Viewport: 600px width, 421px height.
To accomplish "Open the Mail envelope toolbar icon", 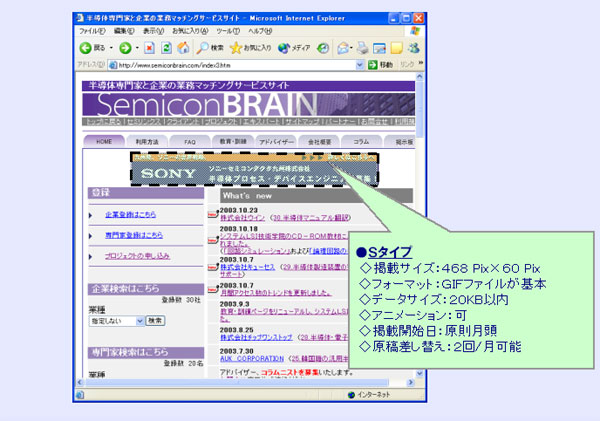I will [x=342, y=48].
